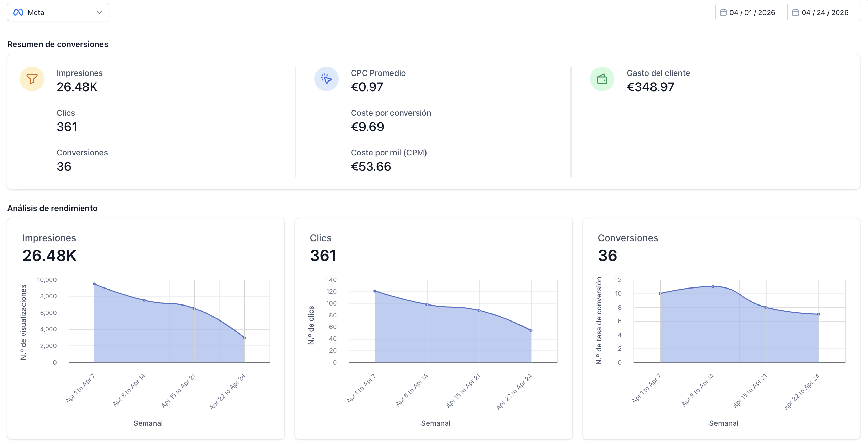Open the platform selector showing Meta
The height and width of the screenshot is (445, 868).
tap(58, 12)
